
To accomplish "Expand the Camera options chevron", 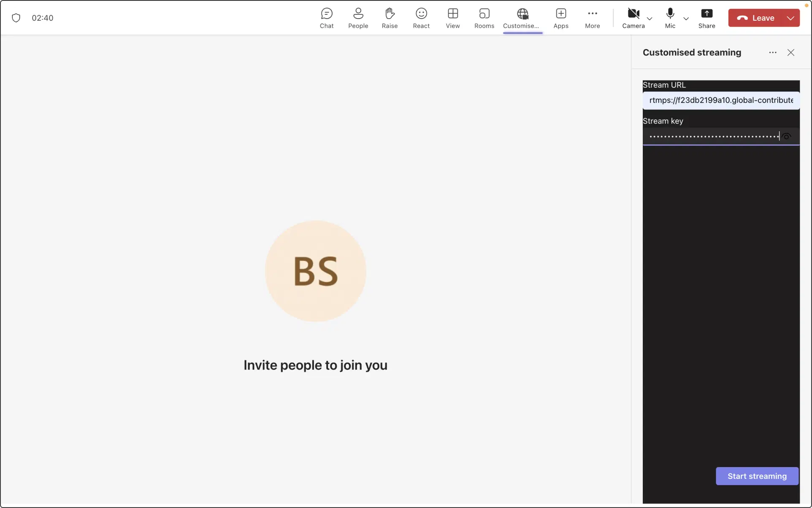I will 649,19.
